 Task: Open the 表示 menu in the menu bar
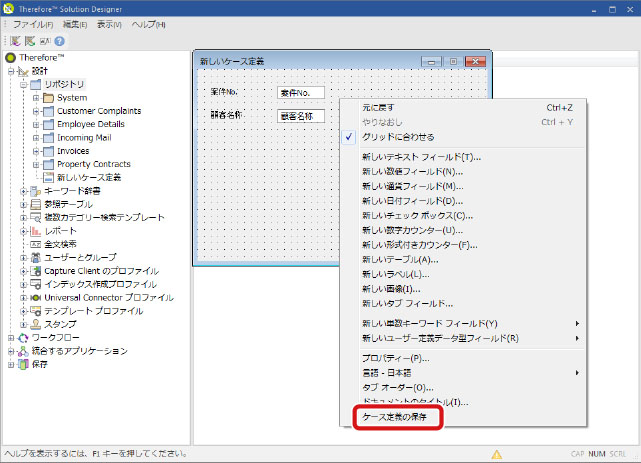pos(110,23)
